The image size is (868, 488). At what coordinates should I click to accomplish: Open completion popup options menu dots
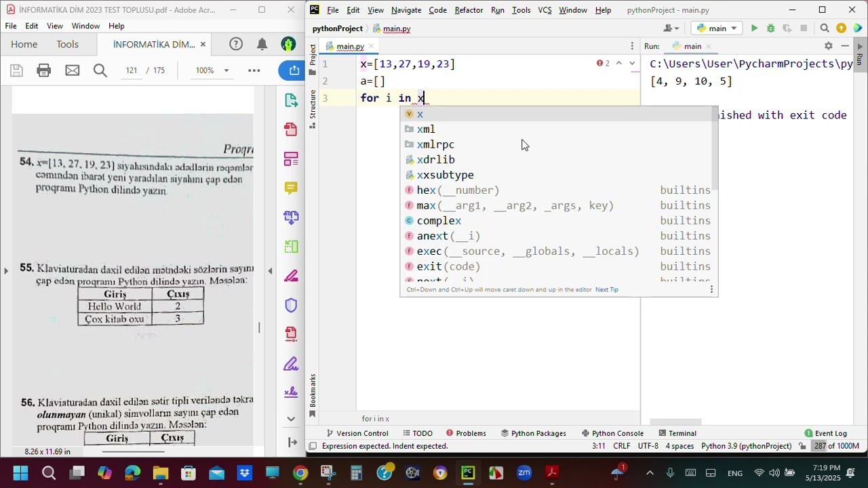(711, 289)
